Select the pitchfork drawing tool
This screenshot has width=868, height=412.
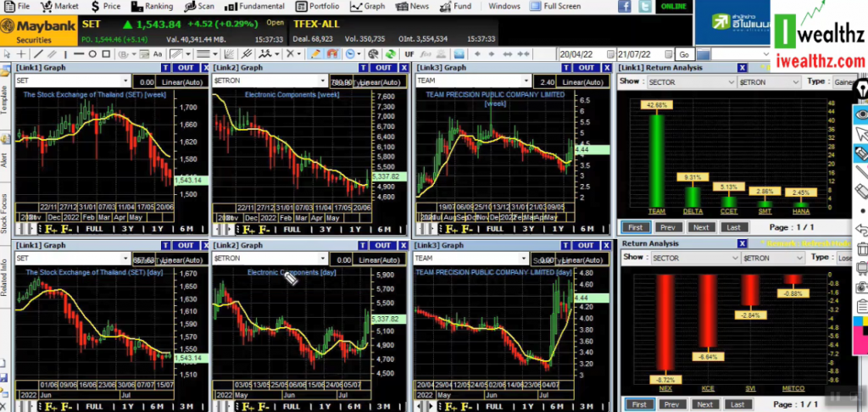click(247, 53)
